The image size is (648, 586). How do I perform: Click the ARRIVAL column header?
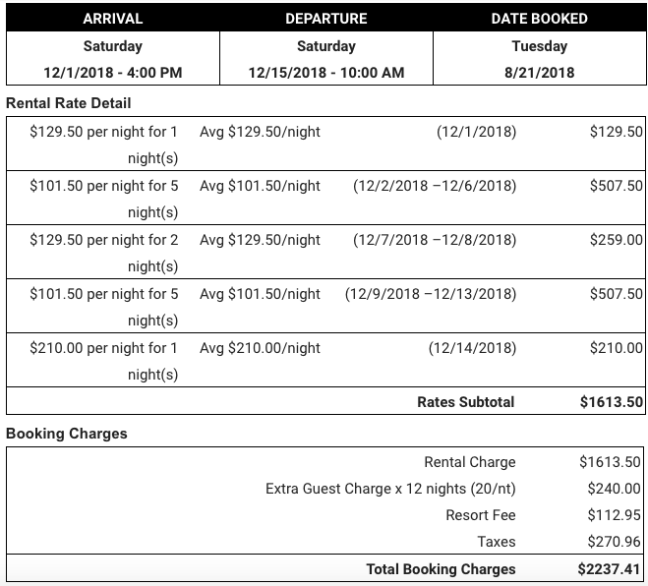112,19
